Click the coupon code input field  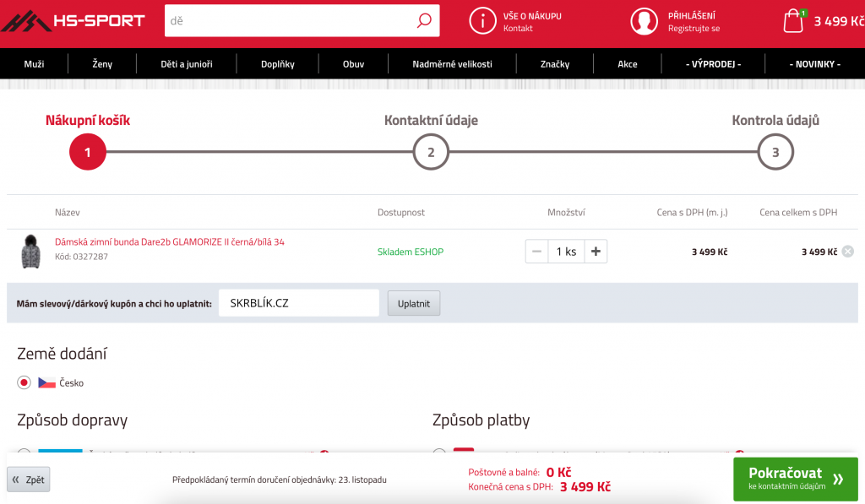point(299,303)
